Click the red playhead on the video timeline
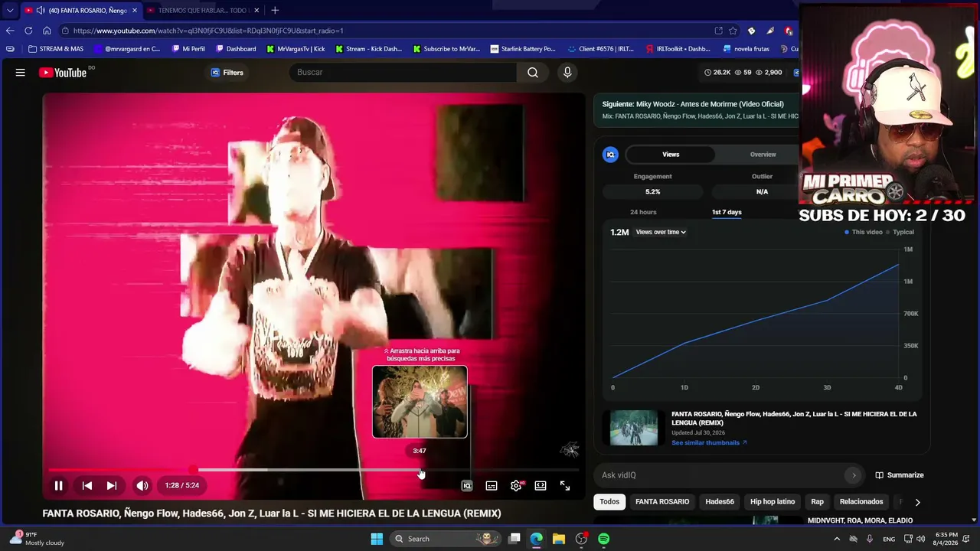Viewport: 980px width, 551px height. pyautogui.click(x=193, y=470)
